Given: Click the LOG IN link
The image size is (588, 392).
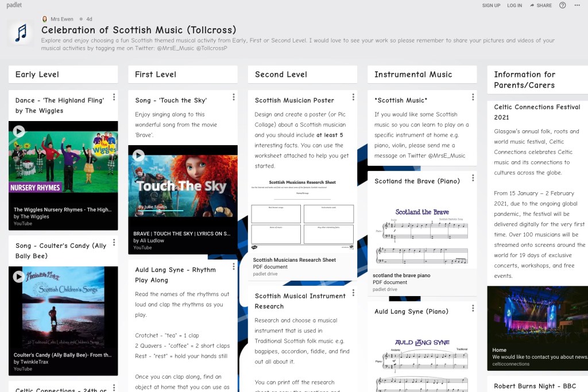Looking at the screenshot, I should pos(514,5).
